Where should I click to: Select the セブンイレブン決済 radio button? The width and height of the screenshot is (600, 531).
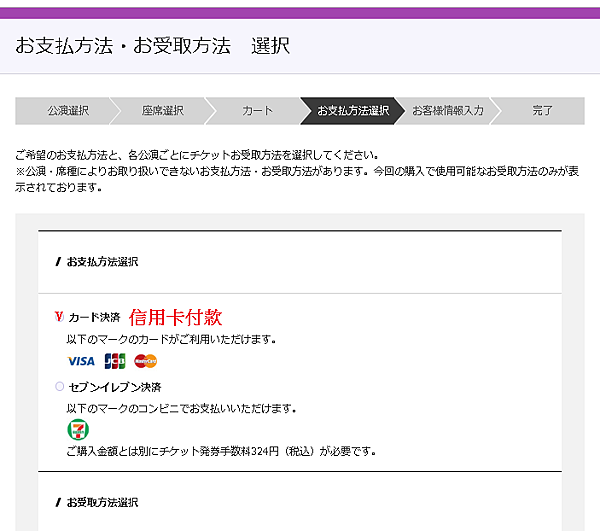[x=59, y=386]
